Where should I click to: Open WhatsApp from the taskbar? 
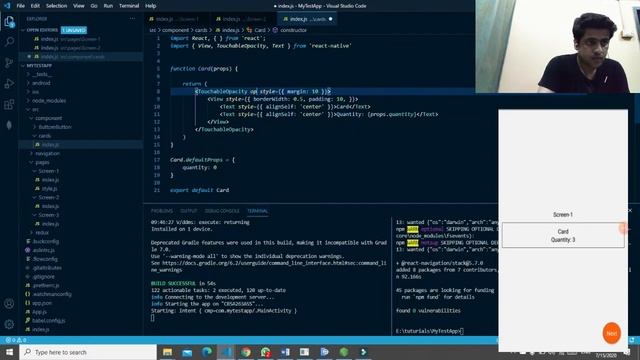pyautogui.click(x=265, y=352)
